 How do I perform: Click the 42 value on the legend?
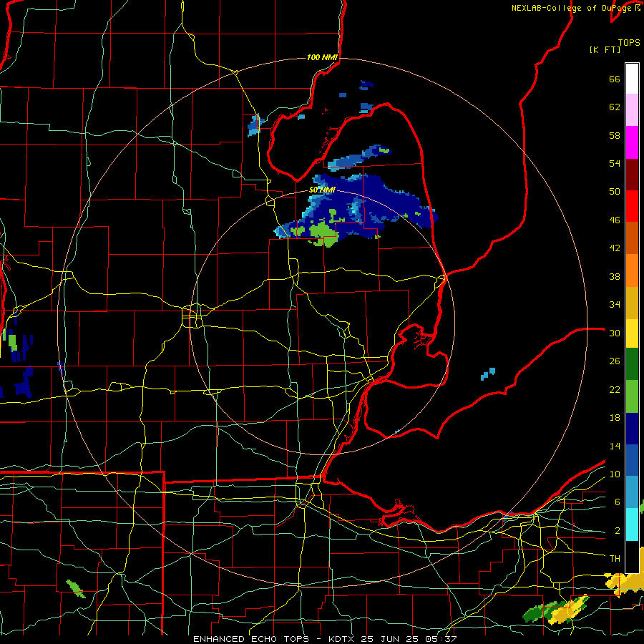615,248
